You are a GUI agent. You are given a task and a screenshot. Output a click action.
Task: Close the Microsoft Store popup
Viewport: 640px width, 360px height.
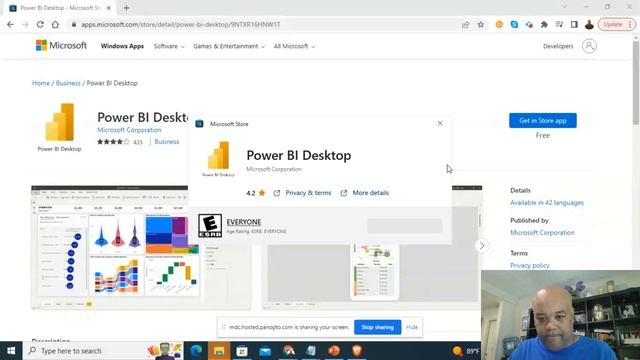click(440, 123)
